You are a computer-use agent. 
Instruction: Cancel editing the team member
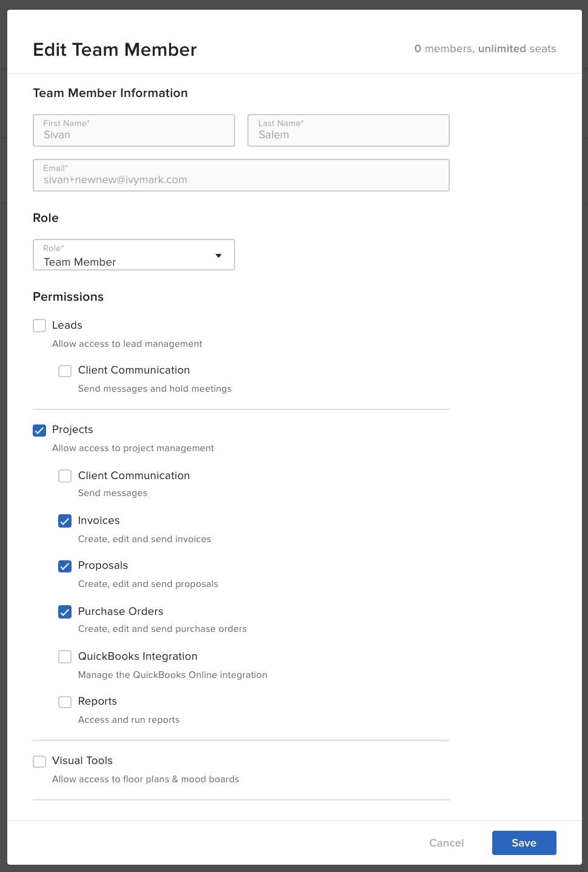click(x=447, y=843)
